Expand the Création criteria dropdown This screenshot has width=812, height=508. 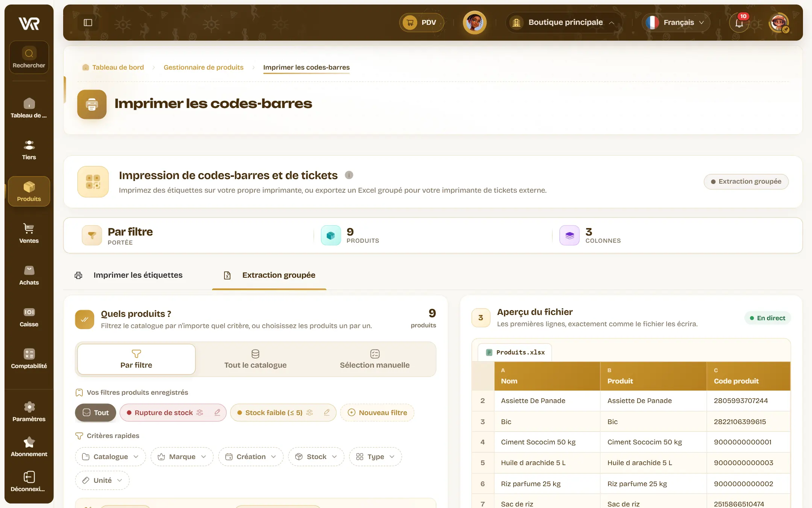(251, 456)
